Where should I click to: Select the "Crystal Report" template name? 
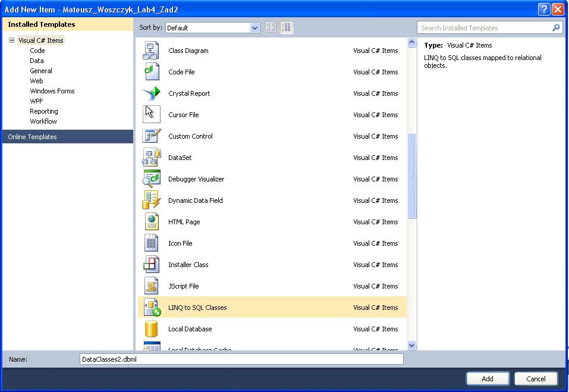189,93
